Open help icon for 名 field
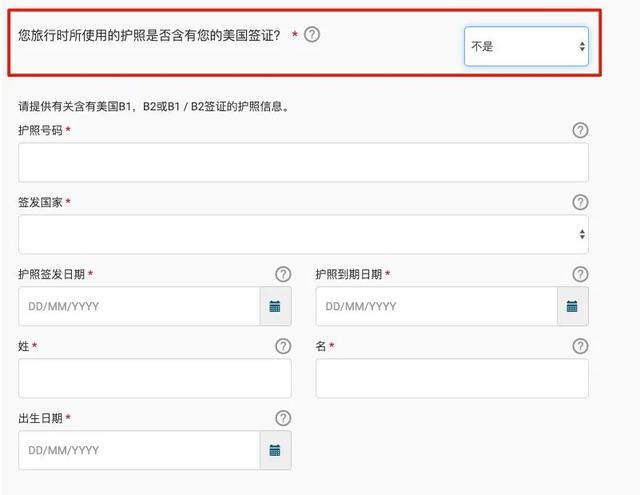 click(580, 346)
